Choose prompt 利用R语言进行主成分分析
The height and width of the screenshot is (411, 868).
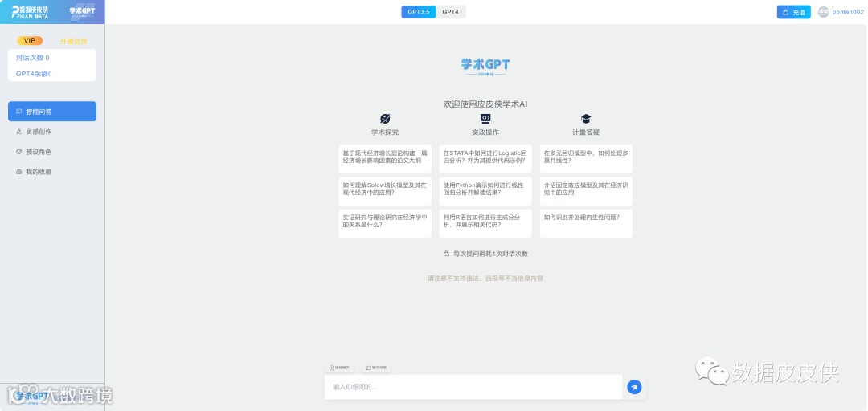pyautogui.click(x=485, y=223)
